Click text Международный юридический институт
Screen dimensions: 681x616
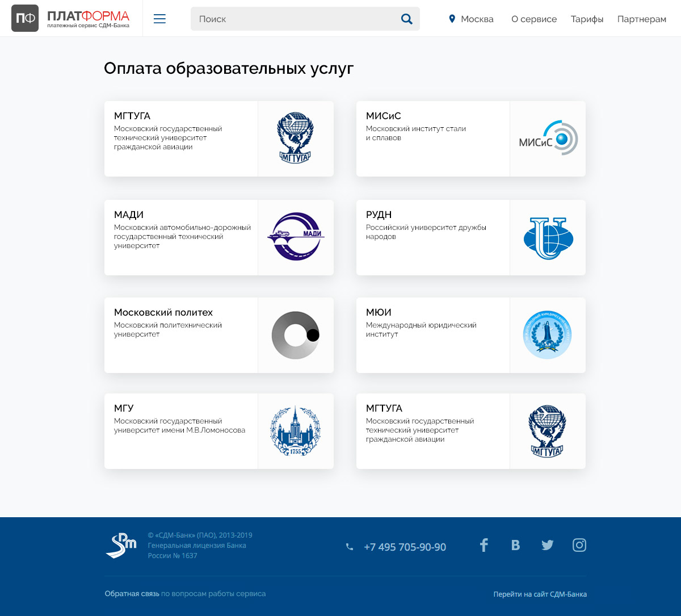421,329
